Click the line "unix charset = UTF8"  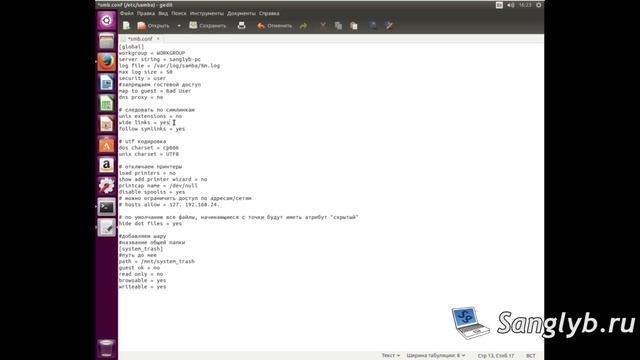pos(149,154)
